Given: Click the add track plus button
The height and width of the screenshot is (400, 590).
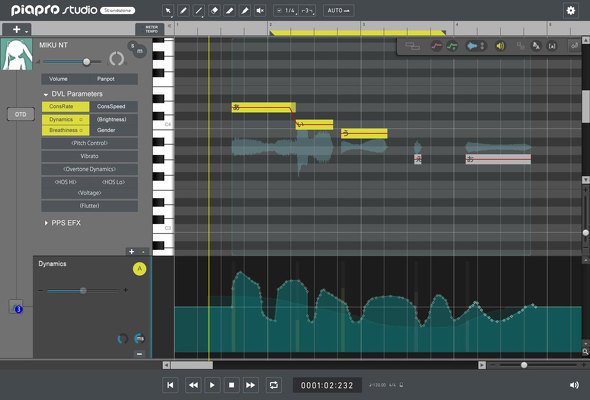Looking at the screenshot, I should [x=16, y=29].
